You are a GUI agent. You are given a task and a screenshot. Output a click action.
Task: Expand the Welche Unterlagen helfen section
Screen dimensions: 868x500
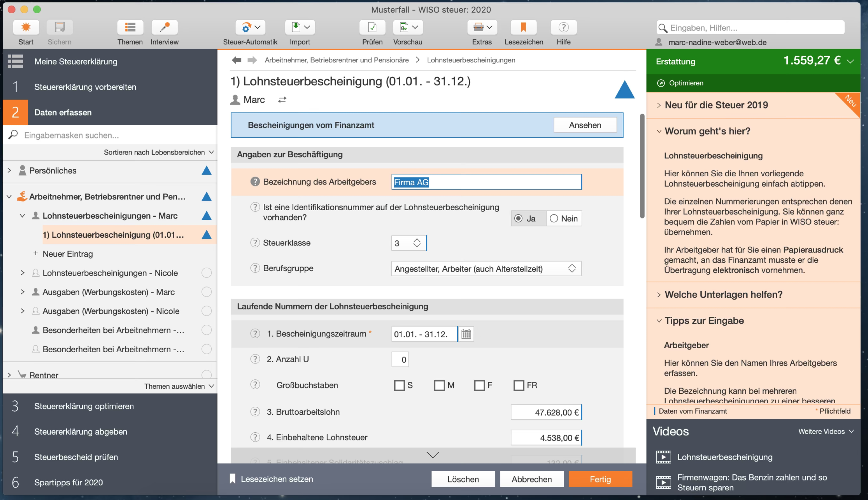coord(723,294)
